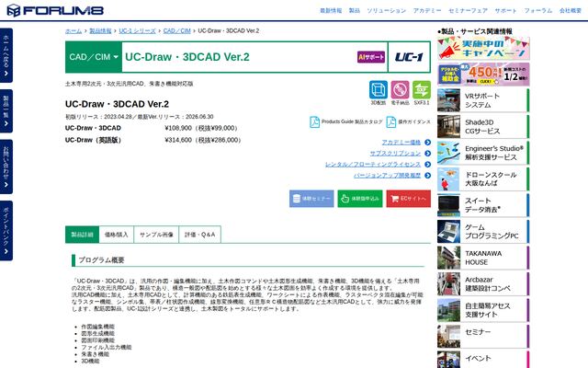The height and width of the screenshot is (368, 588).
Task: Open the サブスクリプション link
Action: click(395, 154)
